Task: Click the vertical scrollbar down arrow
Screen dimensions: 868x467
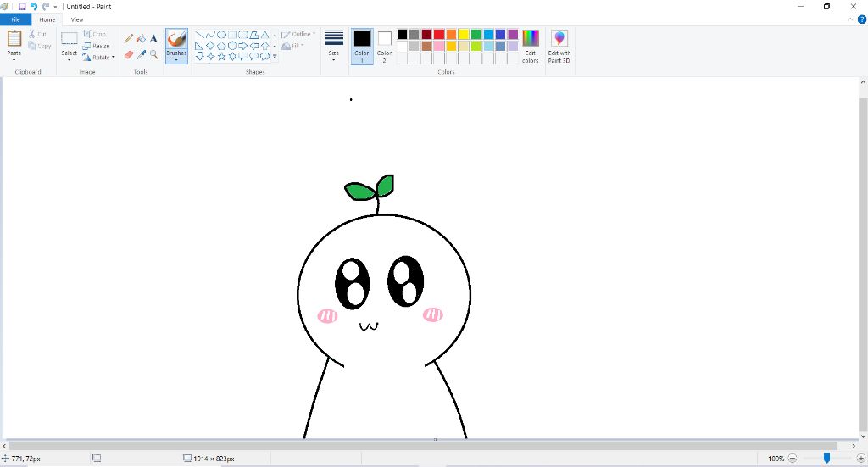Action: (x=863, y=436)
